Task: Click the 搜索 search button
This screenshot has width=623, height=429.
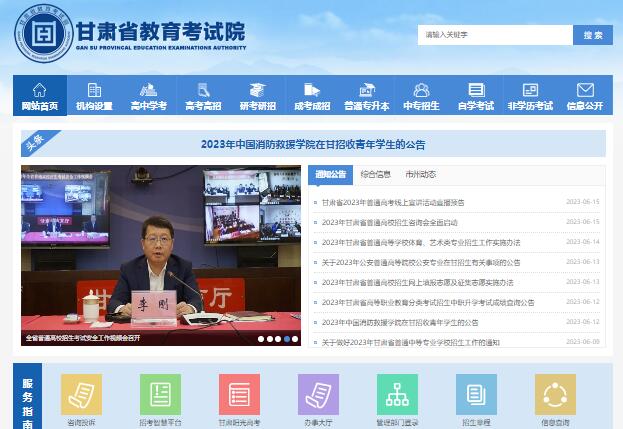Action: (x=593, y=35)
